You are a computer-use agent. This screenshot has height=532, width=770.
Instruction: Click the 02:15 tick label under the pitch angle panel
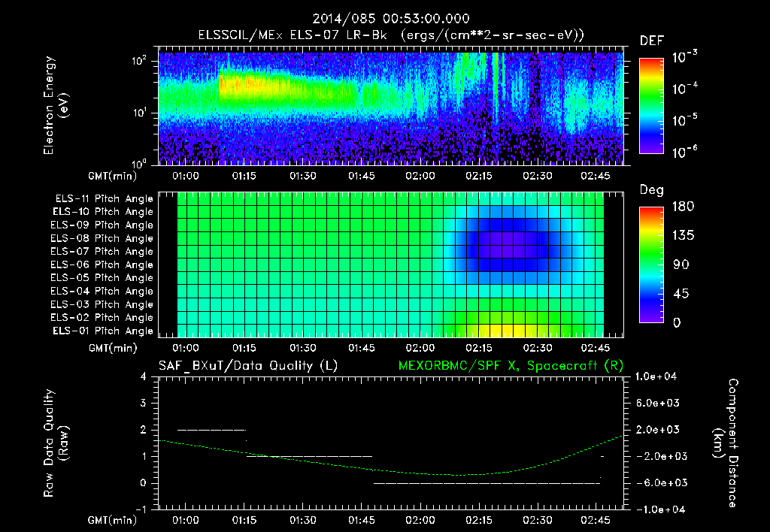[x=479, y=349]
